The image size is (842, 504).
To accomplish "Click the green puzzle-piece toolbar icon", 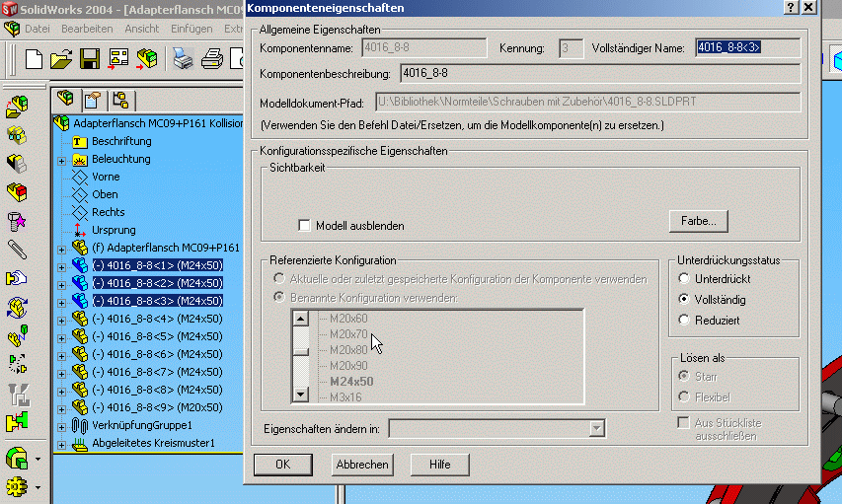I will coord(17,422).
